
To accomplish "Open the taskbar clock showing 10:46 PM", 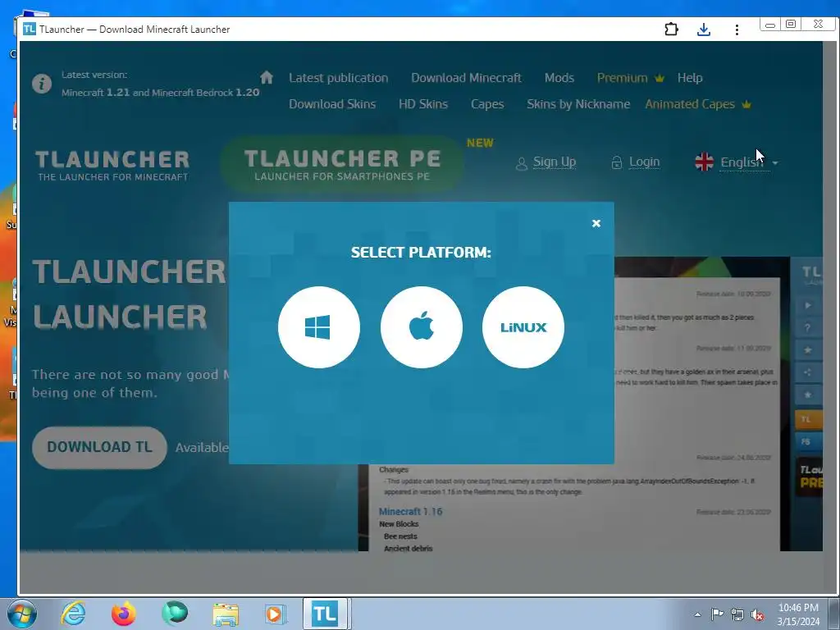I will pos(798,614).
